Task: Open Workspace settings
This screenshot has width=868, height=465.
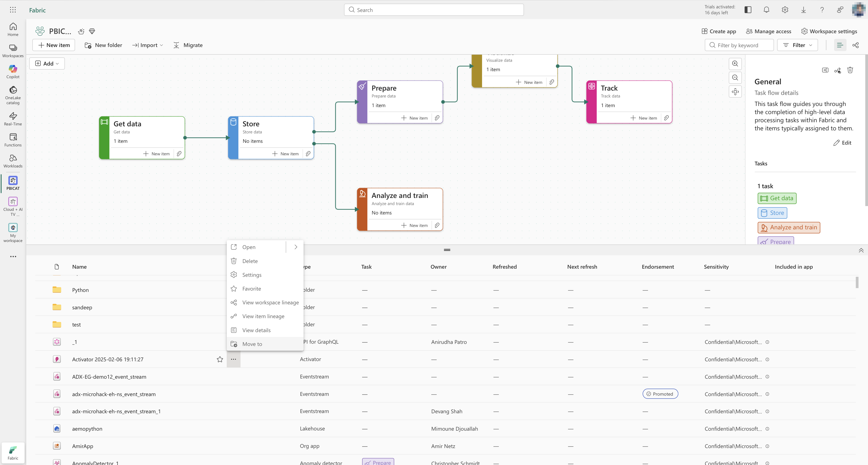Action: coord(829,31)
